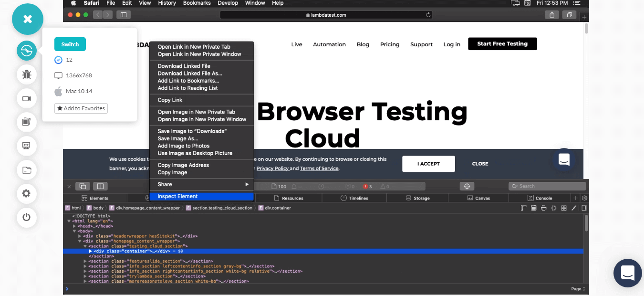
Task: Toggle the inspector details sidebar
Action: tap(584, 208)
